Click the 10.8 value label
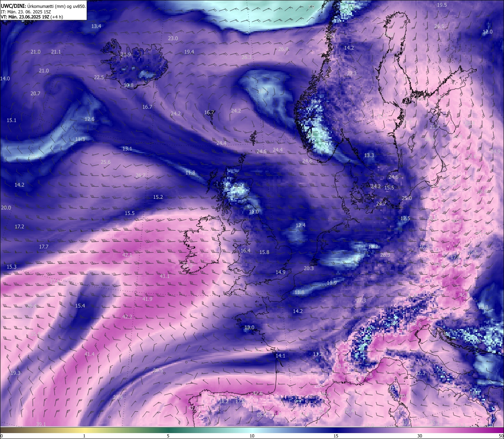Image resolution: width=504 pixels, height=439 pixels. (128, 85)
